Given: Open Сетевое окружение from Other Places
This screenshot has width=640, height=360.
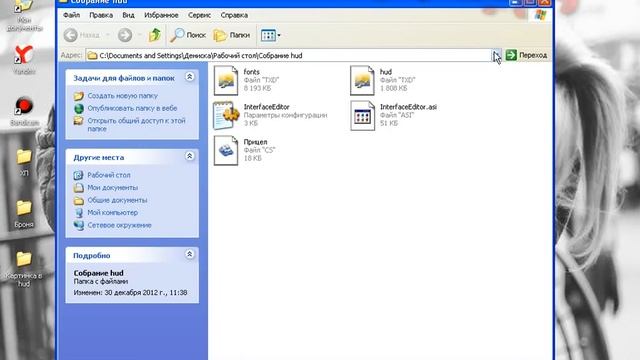Looking at the screenshot, I should (x=119, y=225).
